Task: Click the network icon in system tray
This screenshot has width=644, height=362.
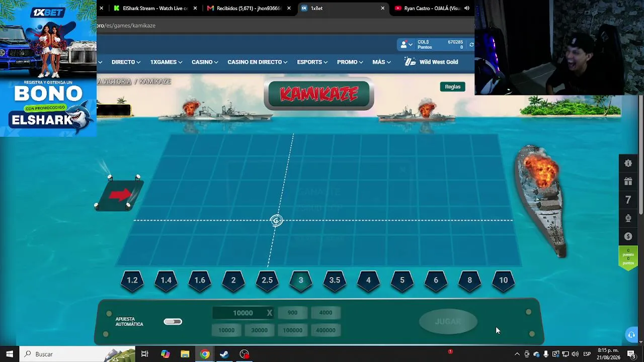Action: tap(566, 354)
